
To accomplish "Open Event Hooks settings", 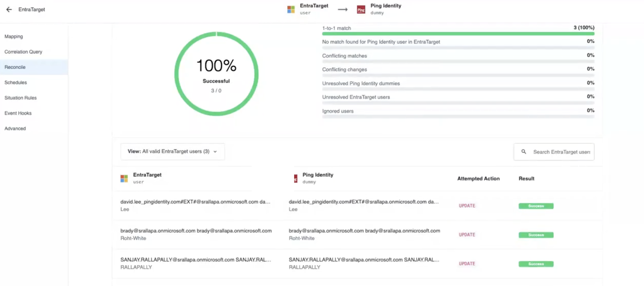I will [18, 113].
